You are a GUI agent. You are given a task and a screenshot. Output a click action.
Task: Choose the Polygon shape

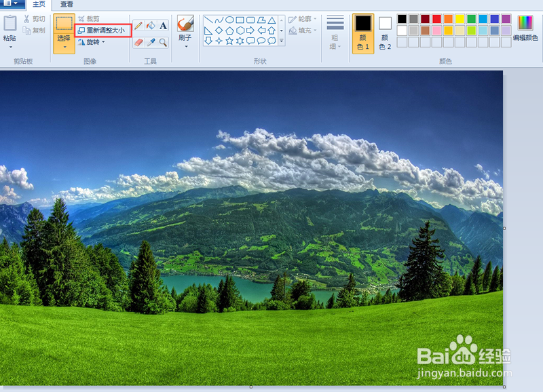coord(261,20)
